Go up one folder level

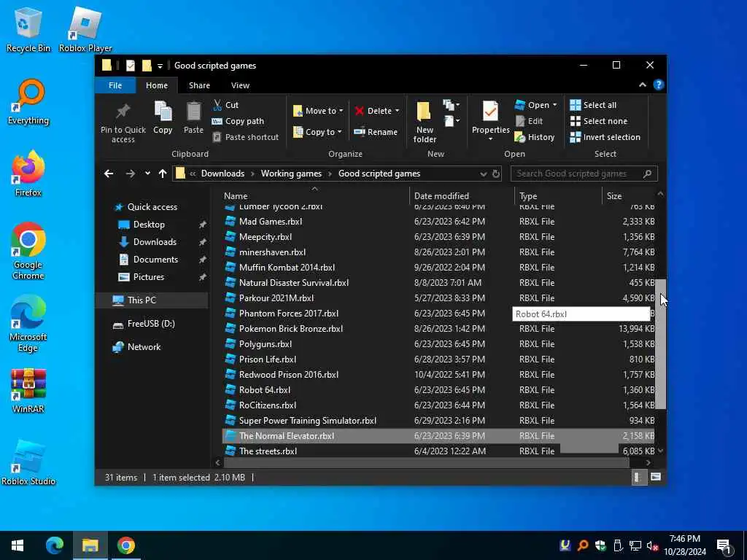point(163,174)
